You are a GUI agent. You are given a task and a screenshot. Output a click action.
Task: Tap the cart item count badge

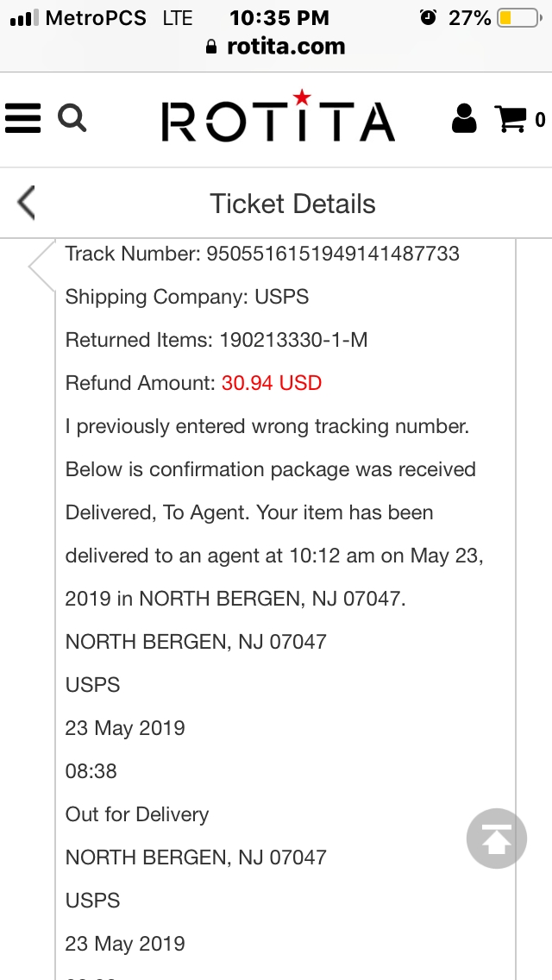tap(540, 120)
